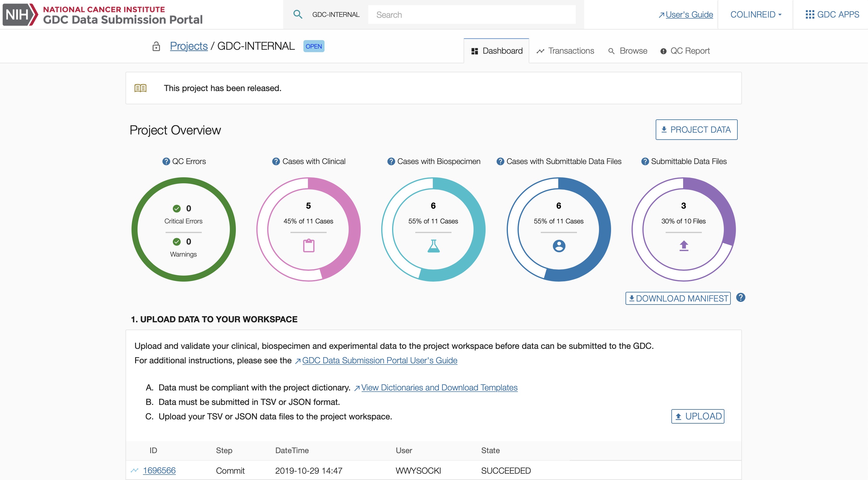The image size is (868, 480).
Task: Click the Cases with Clinical help icon
Action: (x=276, y=161)
